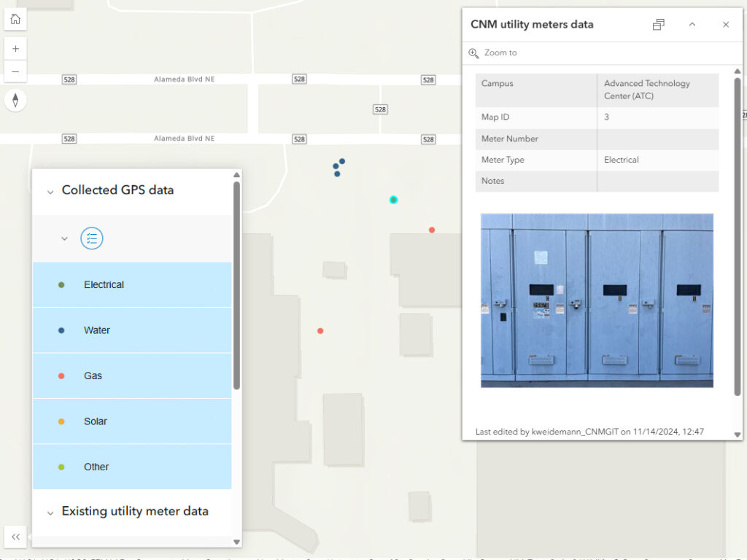747x560 pixels.
Task: Reset map orientation with compass button
Action: [15, 100]
